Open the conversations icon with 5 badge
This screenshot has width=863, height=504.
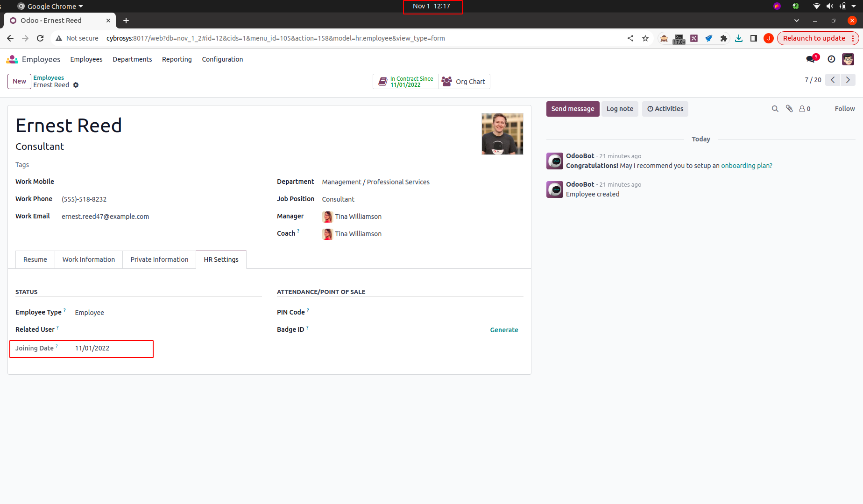tap(812, 59)
